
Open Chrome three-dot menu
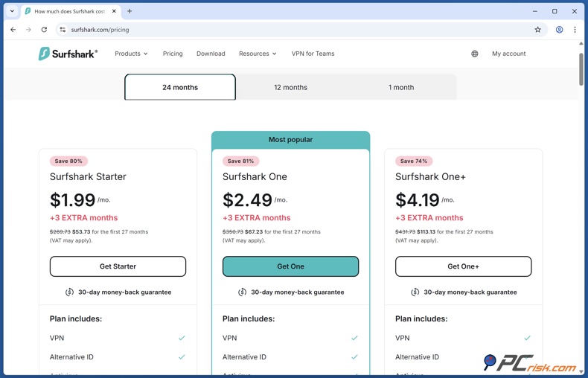pos(575,30)
